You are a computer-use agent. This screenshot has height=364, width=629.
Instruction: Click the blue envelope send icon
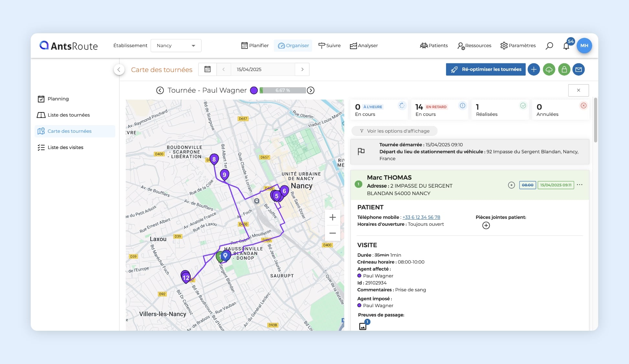click(x=579, y=69)
